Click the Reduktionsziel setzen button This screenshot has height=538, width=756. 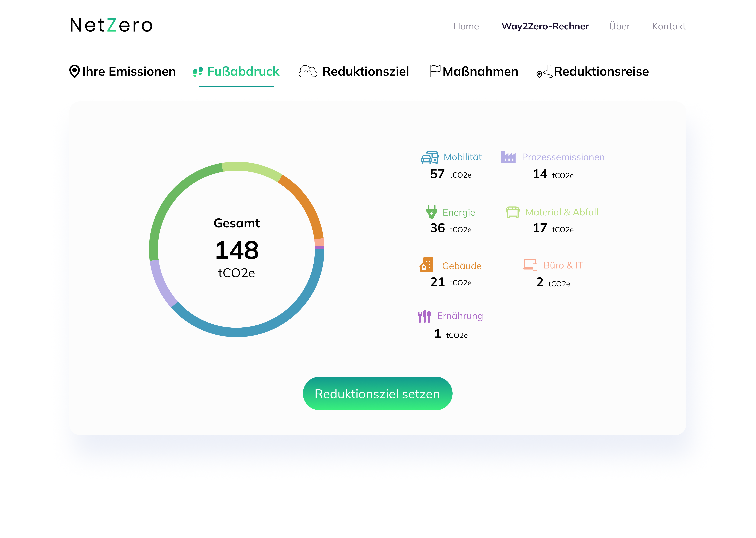tap(377, 394)
